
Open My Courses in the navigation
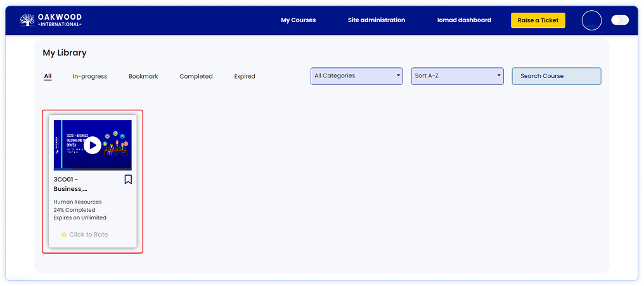coord(298,20)
